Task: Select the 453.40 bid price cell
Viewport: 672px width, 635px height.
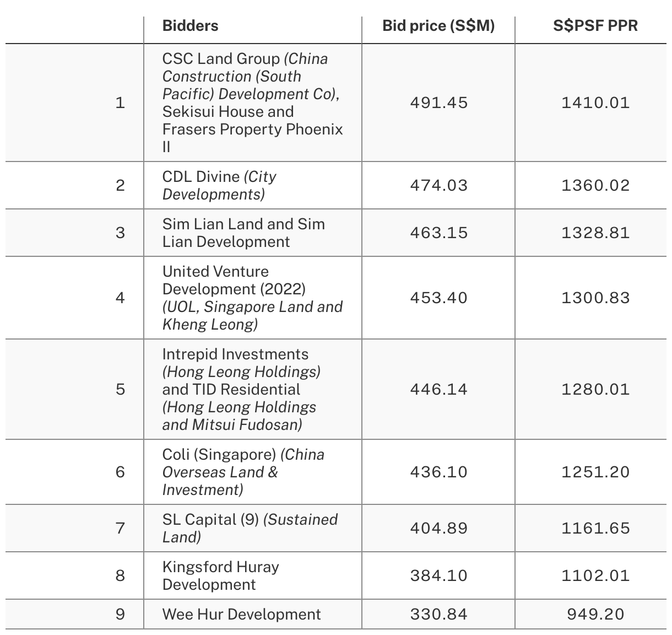Action: click(438, 298)
